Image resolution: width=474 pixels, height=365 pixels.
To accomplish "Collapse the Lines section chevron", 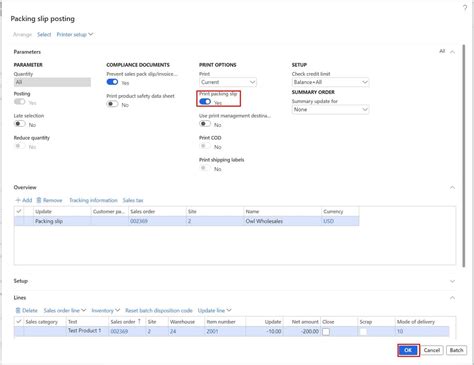I will click(x=452, y=298).
